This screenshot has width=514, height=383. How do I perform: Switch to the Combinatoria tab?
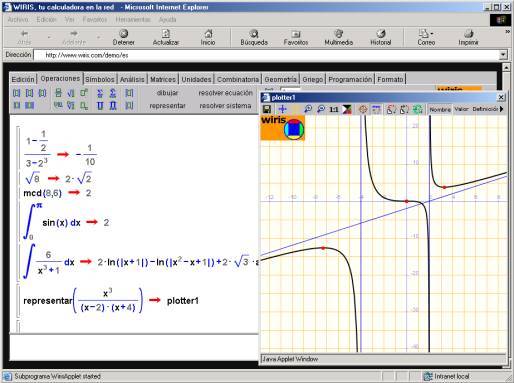[238, 79]
